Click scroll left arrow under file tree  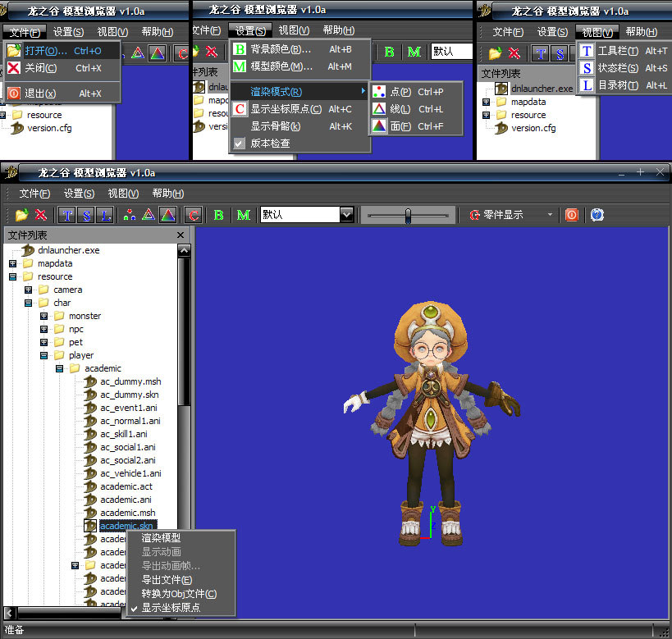pyautogui.click(x=11, y=613)
